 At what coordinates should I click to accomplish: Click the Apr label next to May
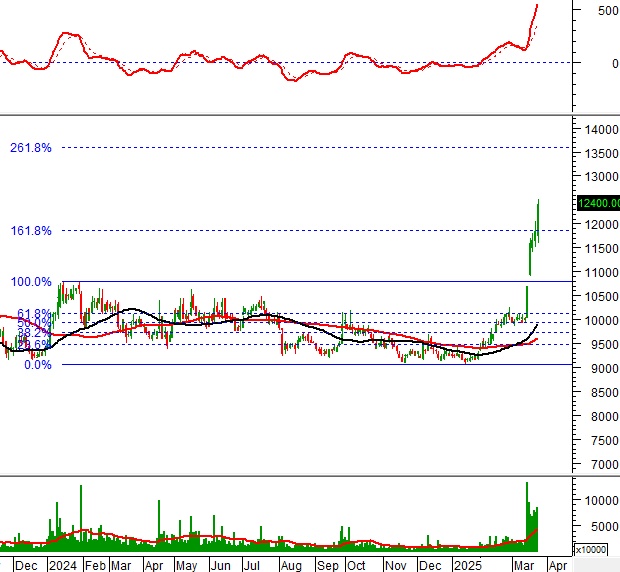pos(154,566)
